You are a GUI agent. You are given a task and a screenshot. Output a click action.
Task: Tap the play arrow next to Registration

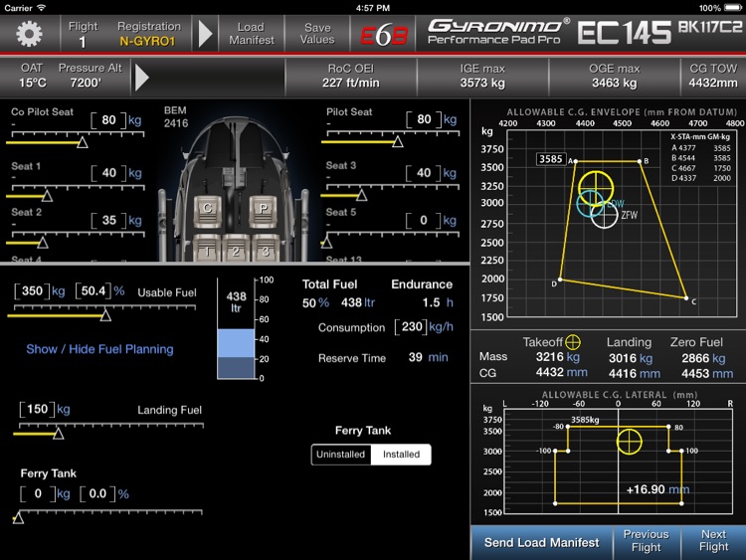[205, 34]
